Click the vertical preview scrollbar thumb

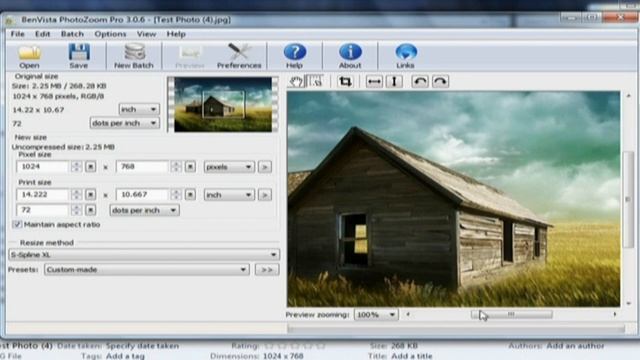[629, 199]
